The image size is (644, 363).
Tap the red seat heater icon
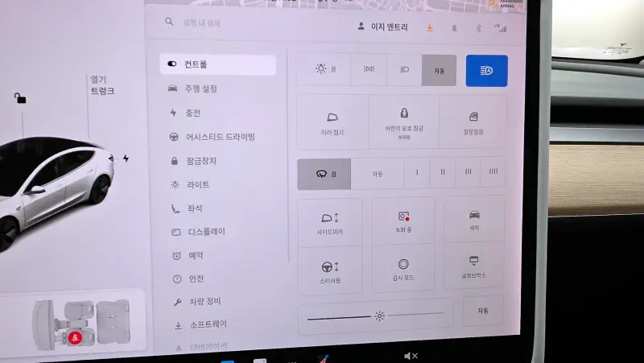pyautogui.click(x=74, y=337)
